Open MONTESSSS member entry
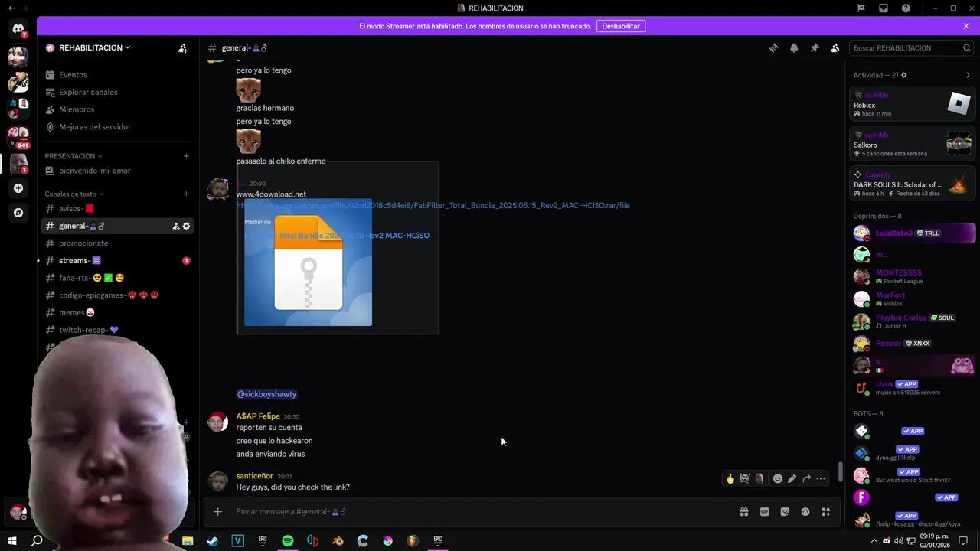Screen dimensions: 980x551 click(913, 276)
